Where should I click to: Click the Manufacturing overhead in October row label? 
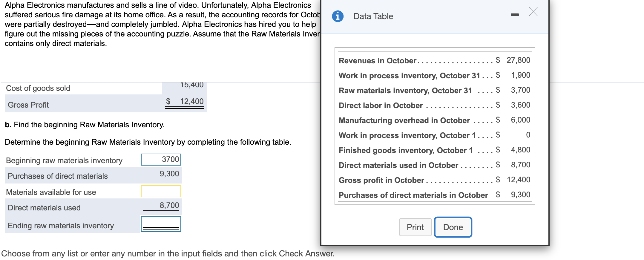pos(404,120)
